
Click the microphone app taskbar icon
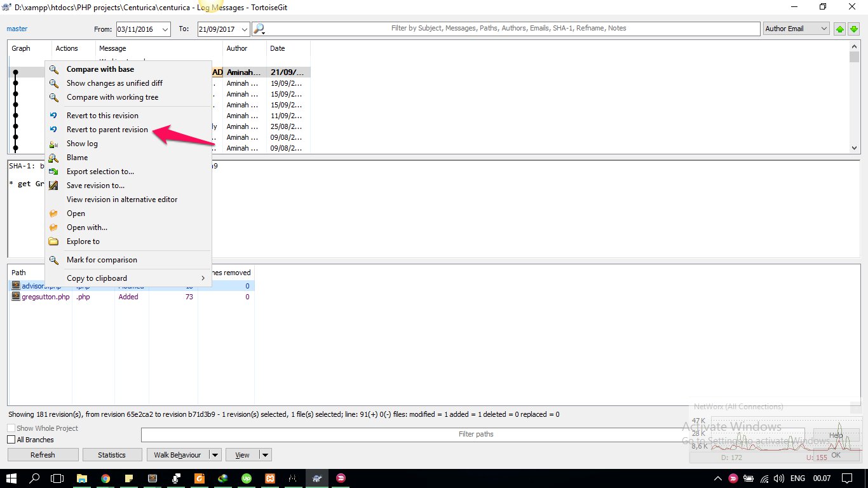pyautogui.click(x=176, y=478)
